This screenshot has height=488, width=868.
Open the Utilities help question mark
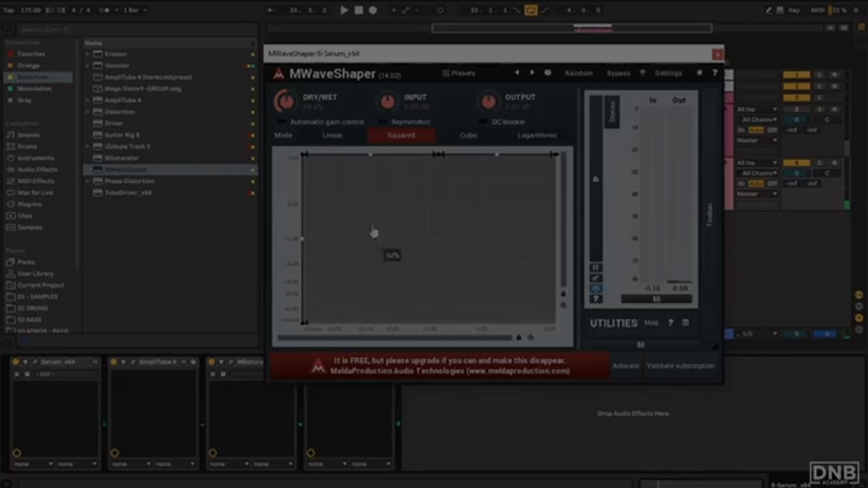[671, 323]
